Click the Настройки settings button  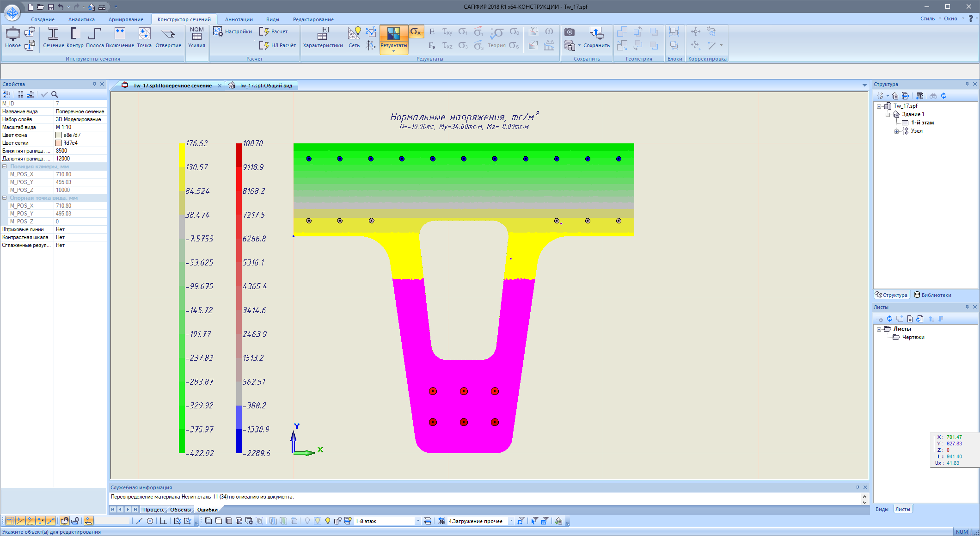click(233, 31)
